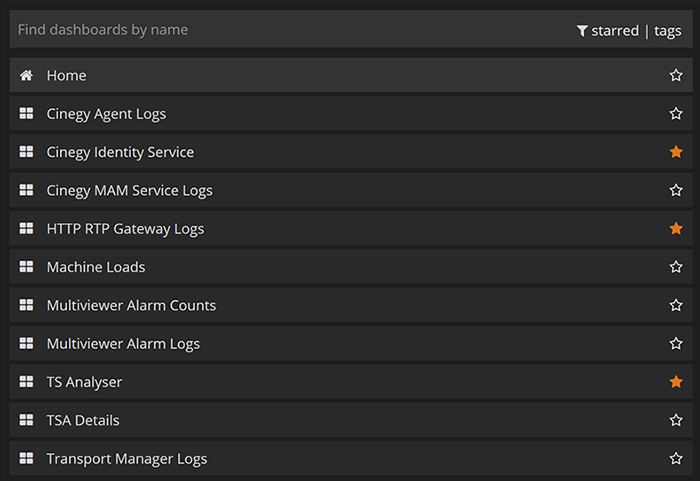Viewport: 700px width, 481px height.
Task: Click the dashboard grid icon beside Cinegy Agent Logs
Action: coord(26,113)
